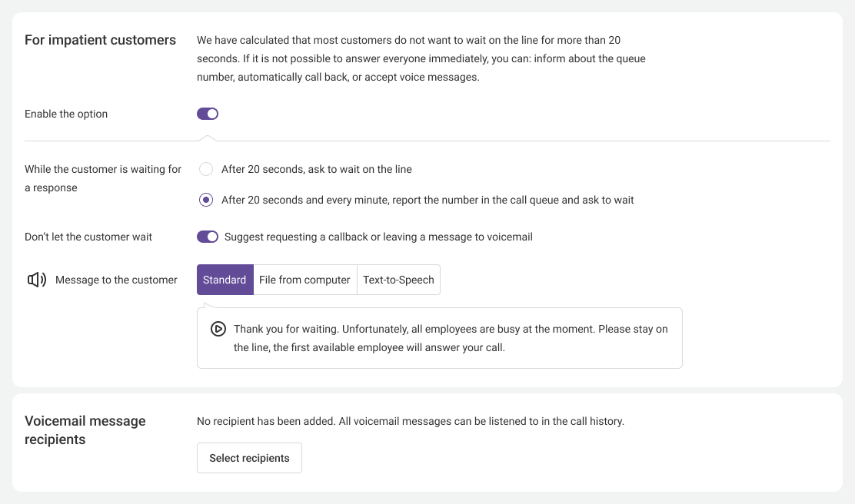Play the standard waiting message audio

[x=218, y=329]
